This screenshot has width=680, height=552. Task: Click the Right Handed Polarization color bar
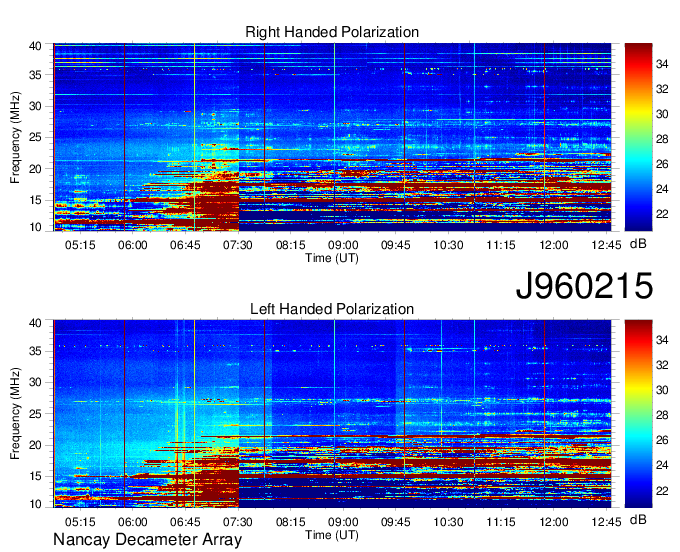tap(638, 137)
